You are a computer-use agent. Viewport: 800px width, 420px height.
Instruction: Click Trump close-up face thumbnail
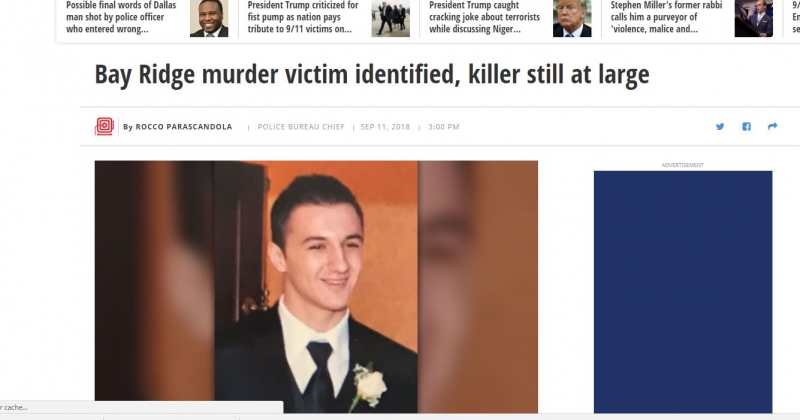point(572,18)
